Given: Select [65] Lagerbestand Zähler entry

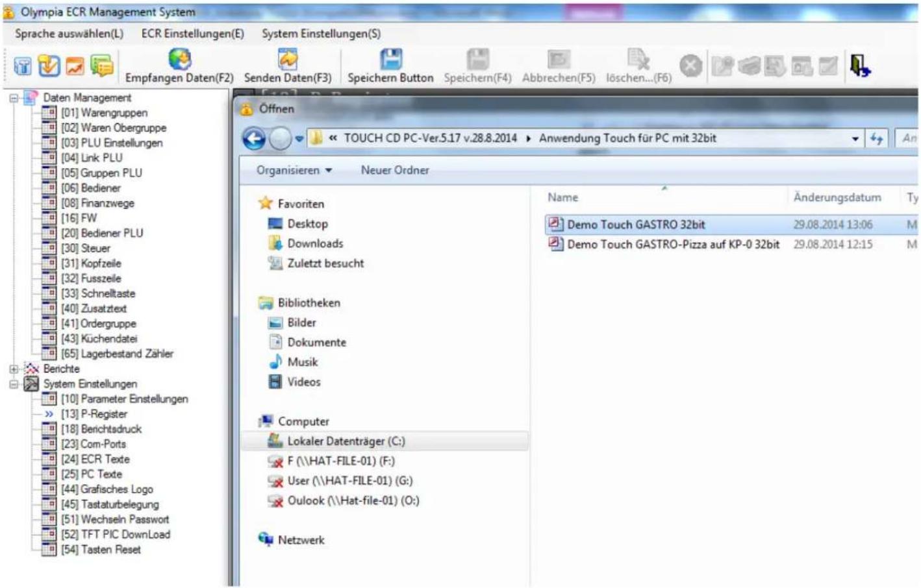Looking at the screenshot, I should [x=117, y=354].
